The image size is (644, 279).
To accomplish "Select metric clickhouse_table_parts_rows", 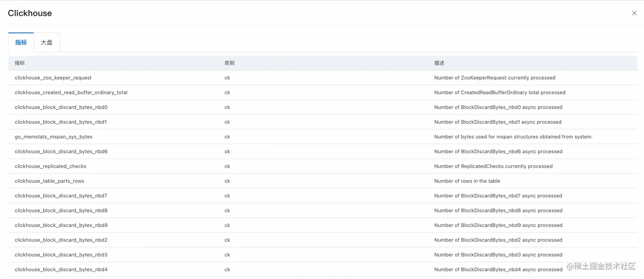I will pos(49,181).
